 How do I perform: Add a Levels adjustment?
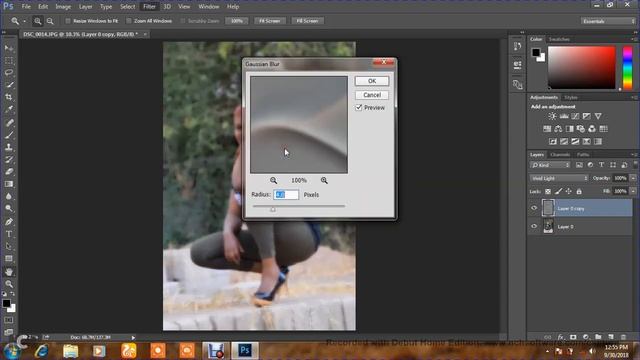[x=564, y=116]
